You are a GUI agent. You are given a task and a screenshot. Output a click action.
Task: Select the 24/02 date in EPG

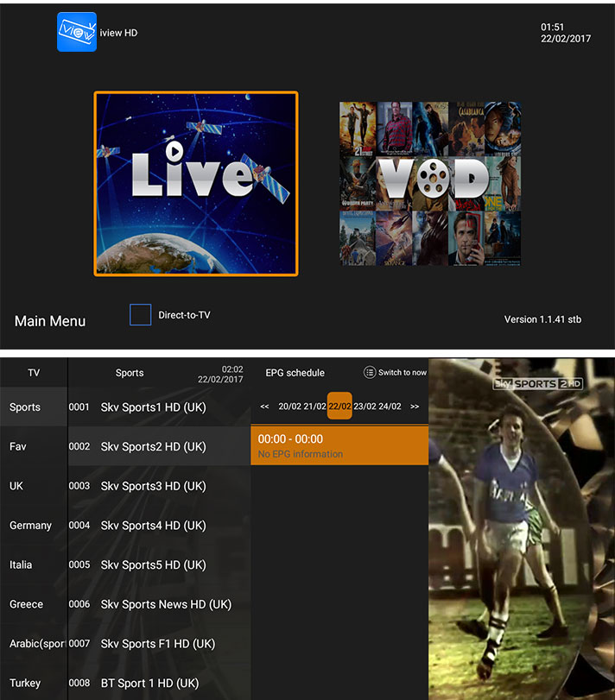pyautogui.click(x=390, y=407)
